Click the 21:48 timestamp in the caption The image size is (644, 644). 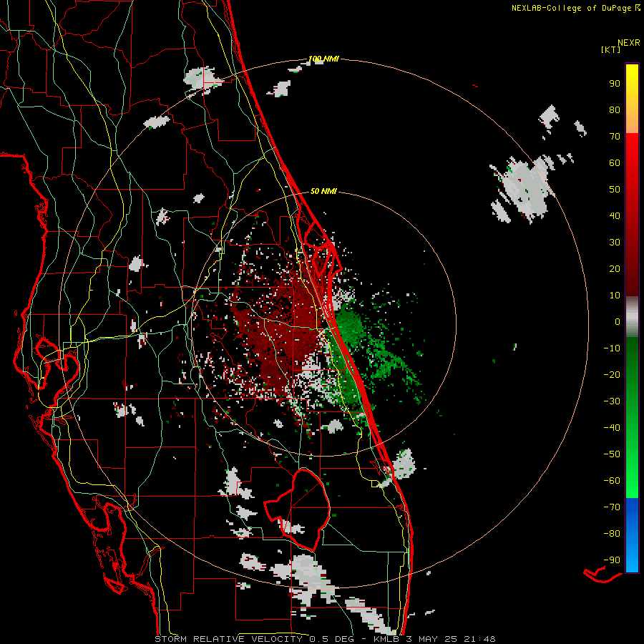tap(479, 639)
